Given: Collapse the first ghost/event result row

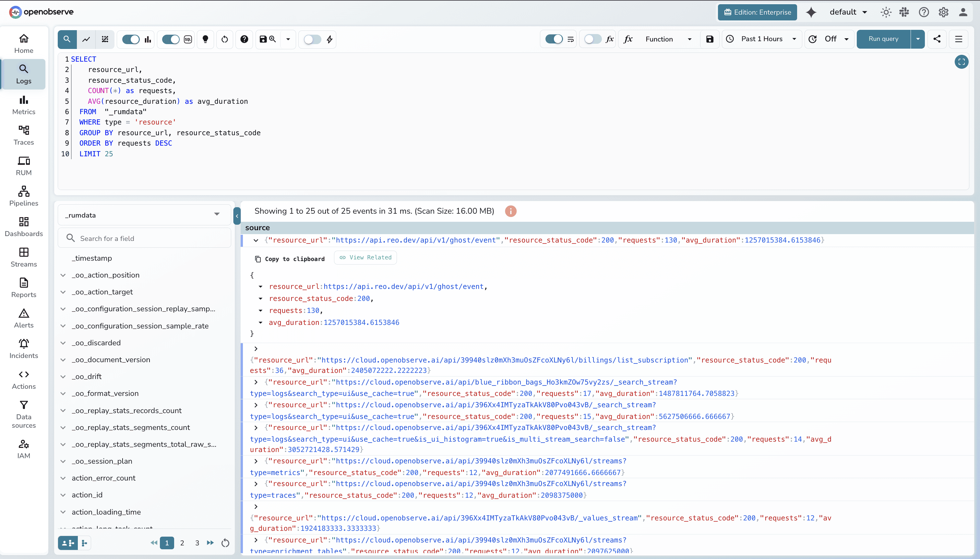Looking at the screenshot, I should (256, 240).
